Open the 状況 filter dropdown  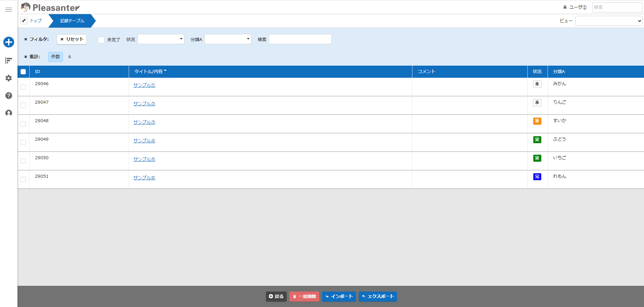(161, 39)
